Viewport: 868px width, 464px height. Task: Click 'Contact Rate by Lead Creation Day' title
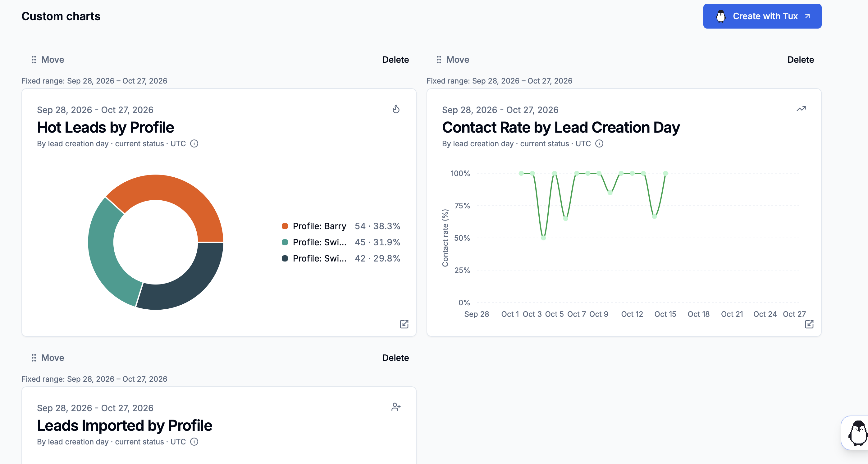[x=561, y=127]
